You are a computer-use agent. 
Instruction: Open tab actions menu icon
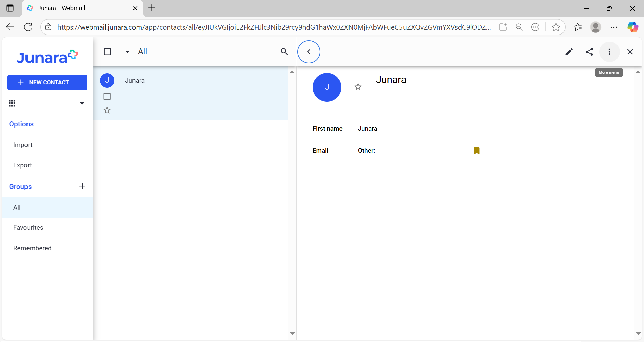tap(10, 8)
